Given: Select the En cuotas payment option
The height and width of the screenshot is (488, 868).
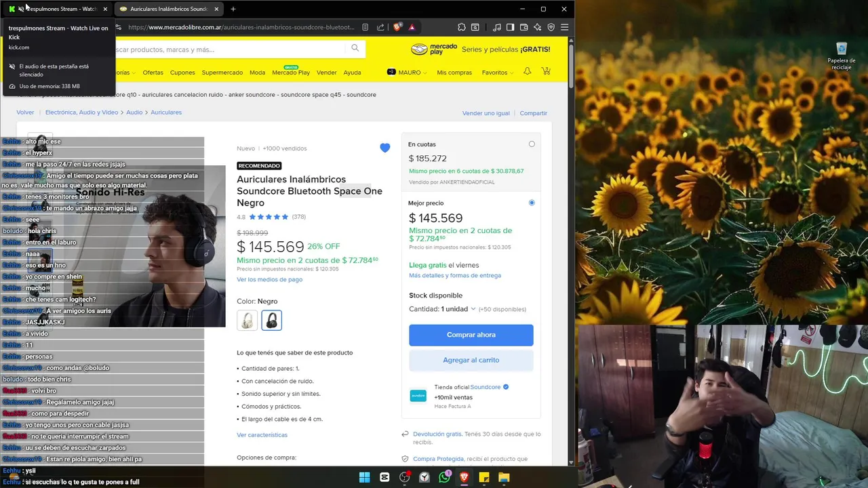Looking at the screenshot, I should coord(532,144).
